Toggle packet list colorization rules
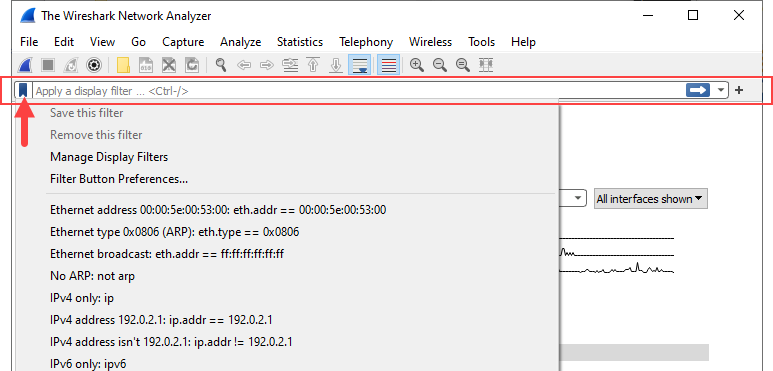 tap(389, 65)
